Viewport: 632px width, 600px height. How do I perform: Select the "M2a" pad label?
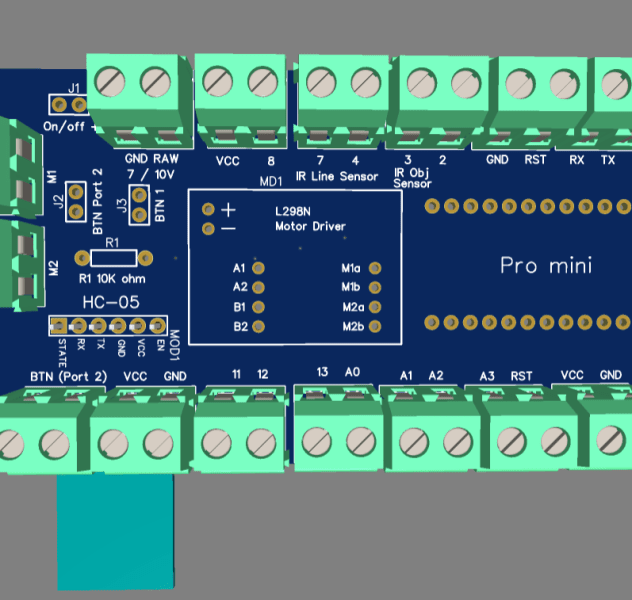click(x=353, y=307)
